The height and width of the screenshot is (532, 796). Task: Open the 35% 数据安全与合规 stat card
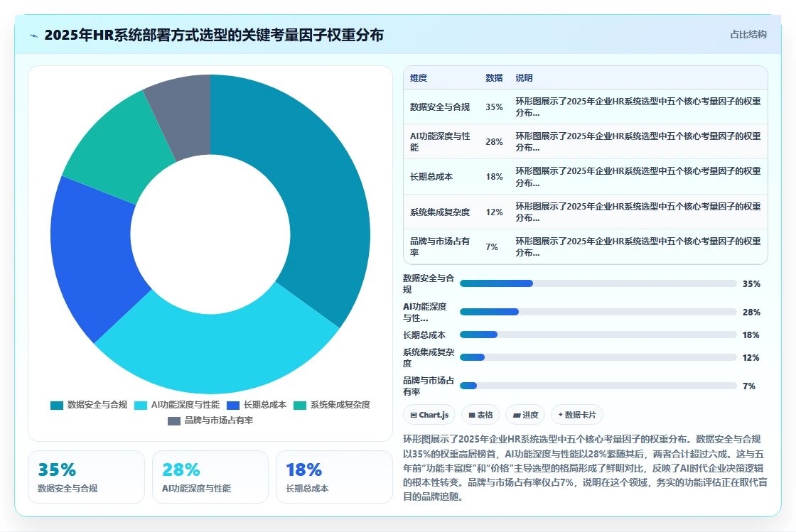coord(86,477)
